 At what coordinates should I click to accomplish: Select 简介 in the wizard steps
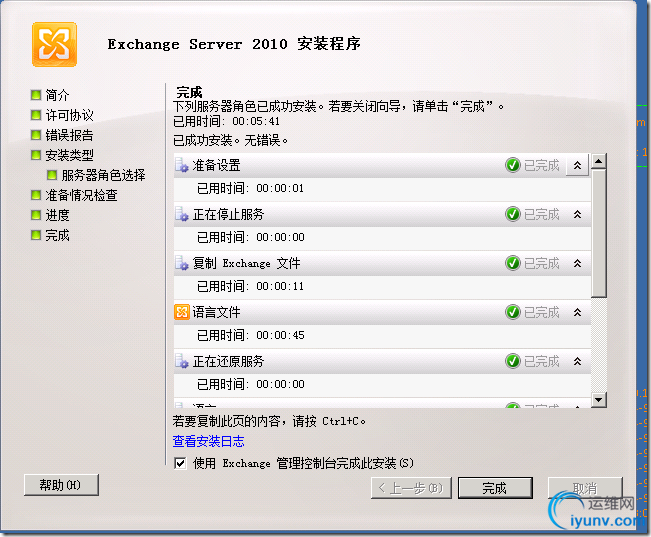click(x=57, y=95)
